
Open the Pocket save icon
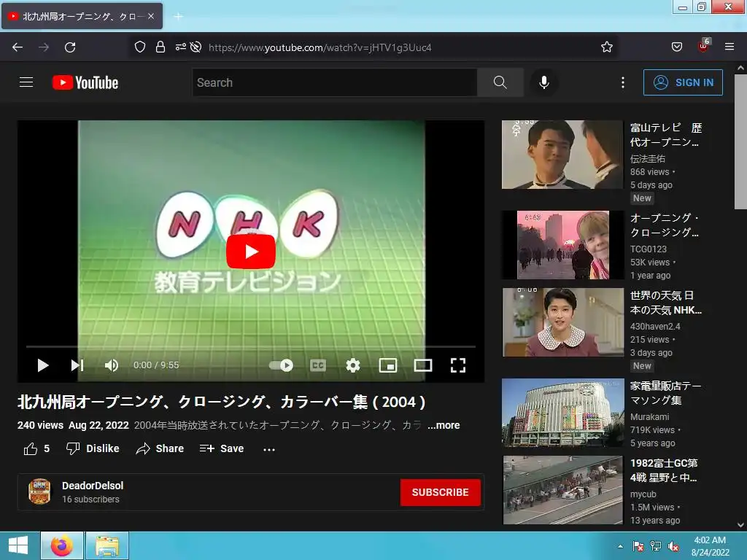pyautogui.click(x=676, y=47)
